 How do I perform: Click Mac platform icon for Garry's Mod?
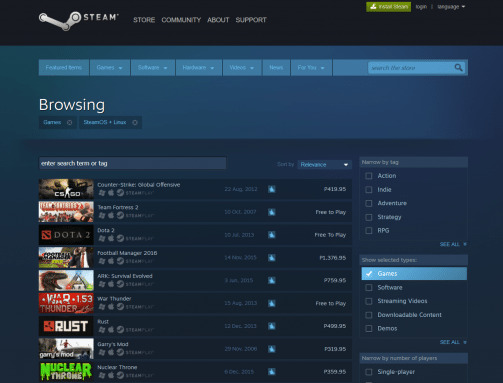pyautogui.click(x=111, y=352)
